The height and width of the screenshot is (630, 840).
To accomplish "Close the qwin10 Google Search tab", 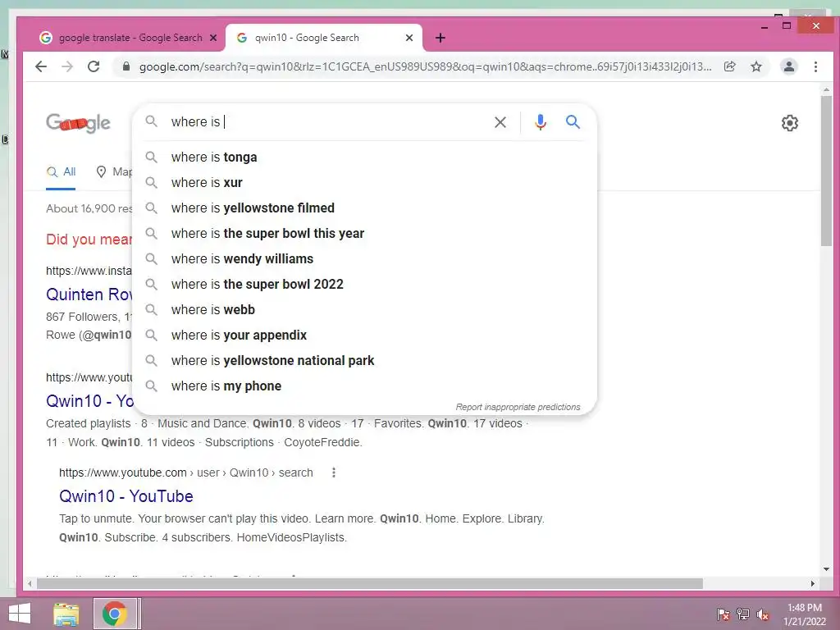I will point(409,38).
